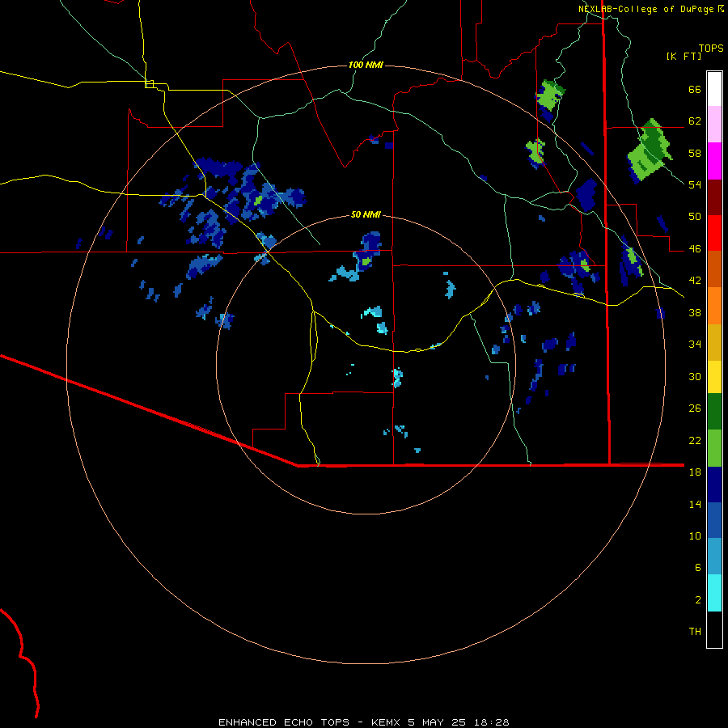
Task: Click legend value 42
Action: (x=695, y=281)
